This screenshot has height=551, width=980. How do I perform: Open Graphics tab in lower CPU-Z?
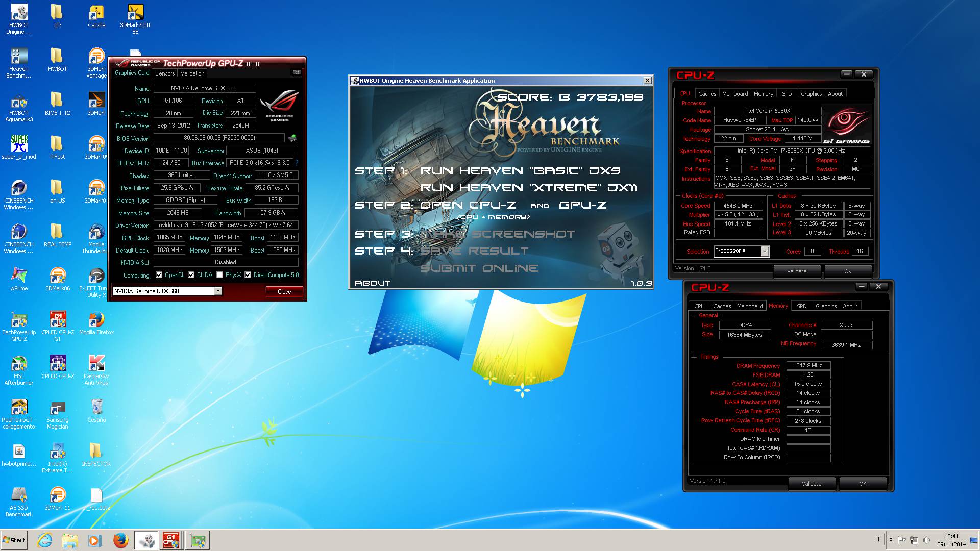point(826,306)
